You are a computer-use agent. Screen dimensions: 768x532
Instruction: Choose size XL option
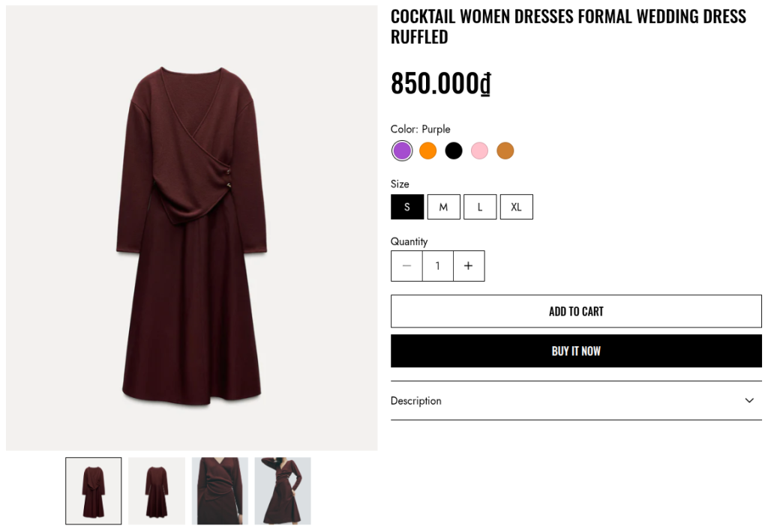tap(516, 207)
